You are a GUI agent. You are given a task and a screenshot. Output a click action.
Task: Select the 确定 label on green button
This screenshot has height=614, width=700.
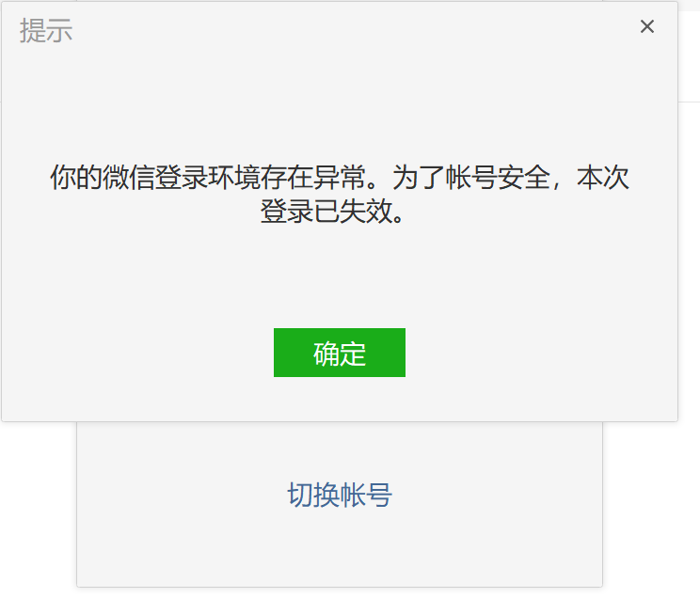tap(340, 354)
